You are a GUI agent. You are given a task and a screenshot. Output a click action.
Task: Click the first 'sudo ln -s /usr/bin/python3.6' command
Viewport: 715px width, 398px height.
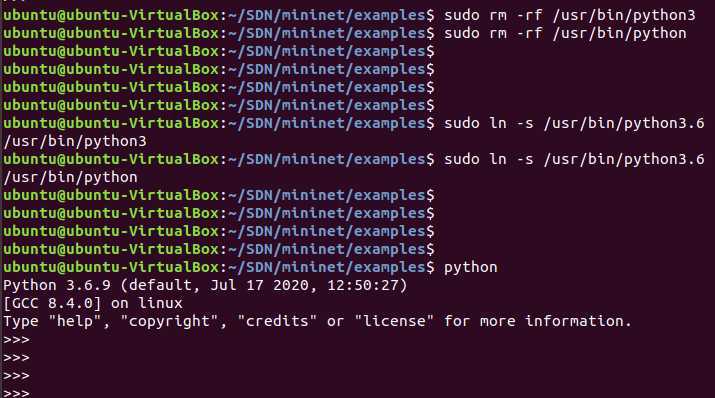574,124
